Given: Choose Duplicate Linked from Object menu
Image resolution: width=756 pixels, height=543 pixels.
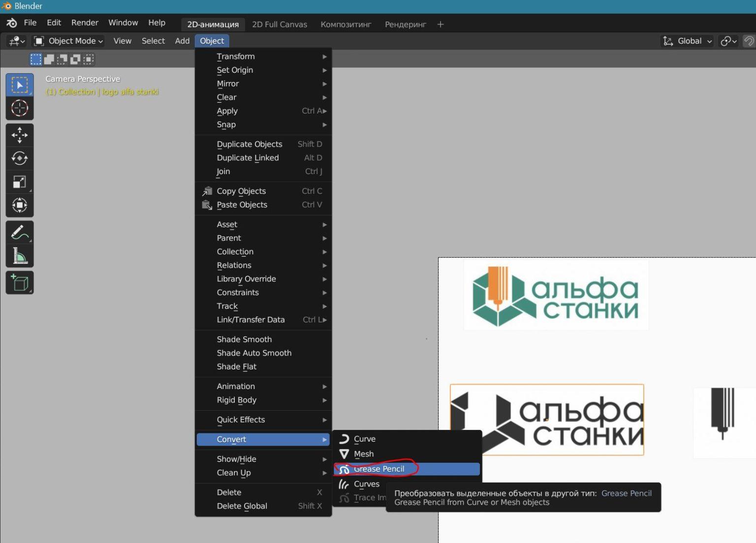Looking at the screenshot, I should tap(263, 158).
